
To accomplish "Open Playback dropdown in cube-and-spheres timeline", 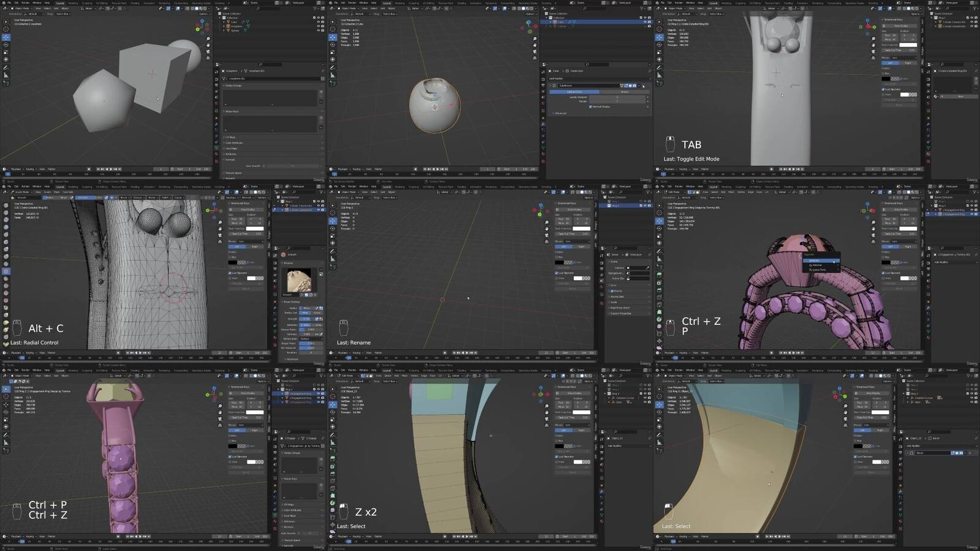I will coord(17,169).
